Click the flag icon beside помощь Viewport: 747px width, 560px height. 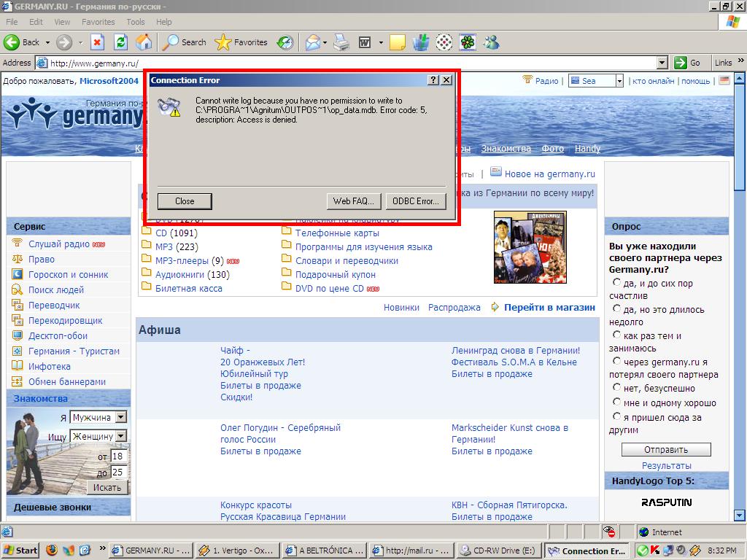724,80
